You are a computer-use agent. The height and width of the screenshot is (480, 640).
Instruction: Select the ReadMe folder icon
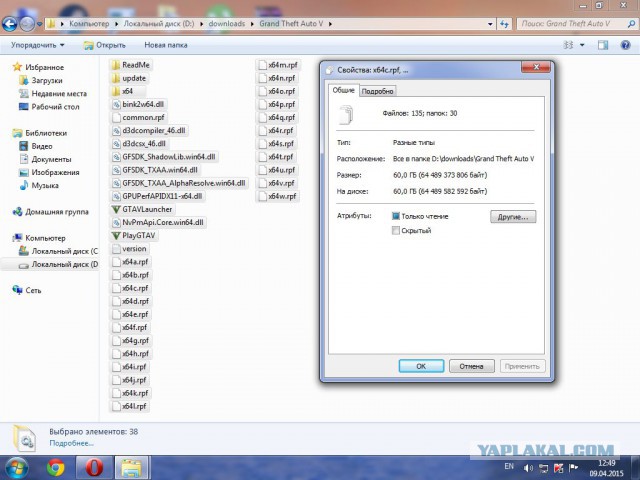click(x=116, y=65)
